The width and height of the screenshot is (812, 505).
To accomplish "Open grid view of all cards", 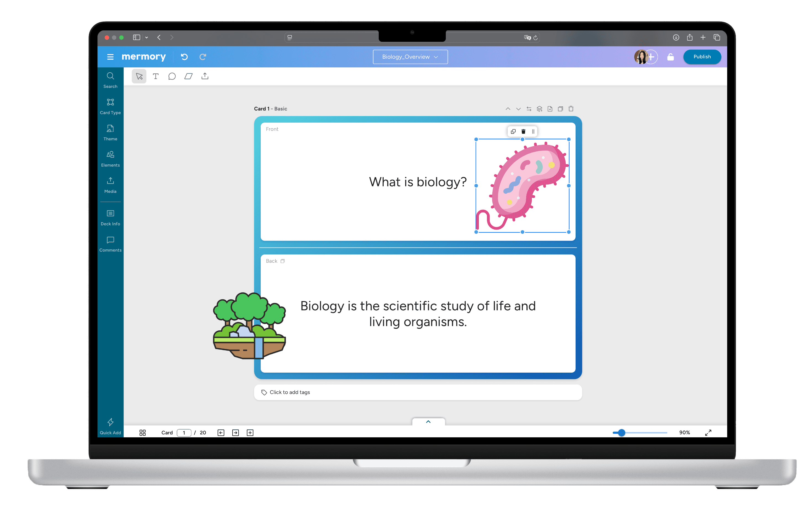I will tap(143, 433).
